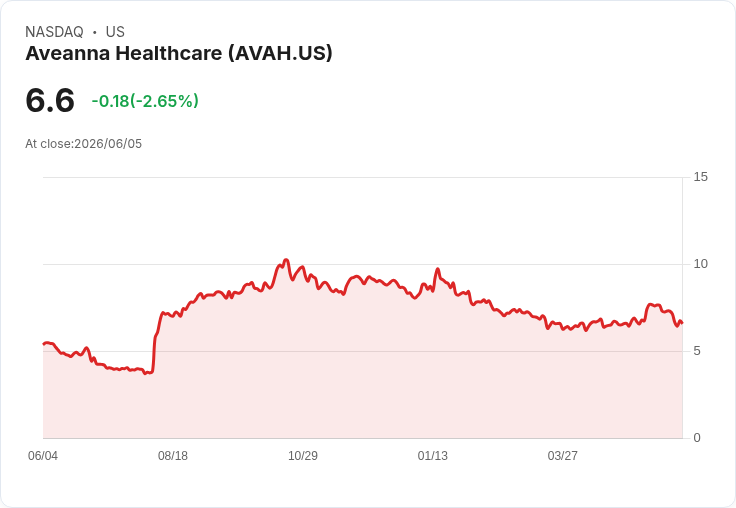Screen dimensions: 736x508
Task: Click the 10/29 date axis label
Action: (303, 456)
